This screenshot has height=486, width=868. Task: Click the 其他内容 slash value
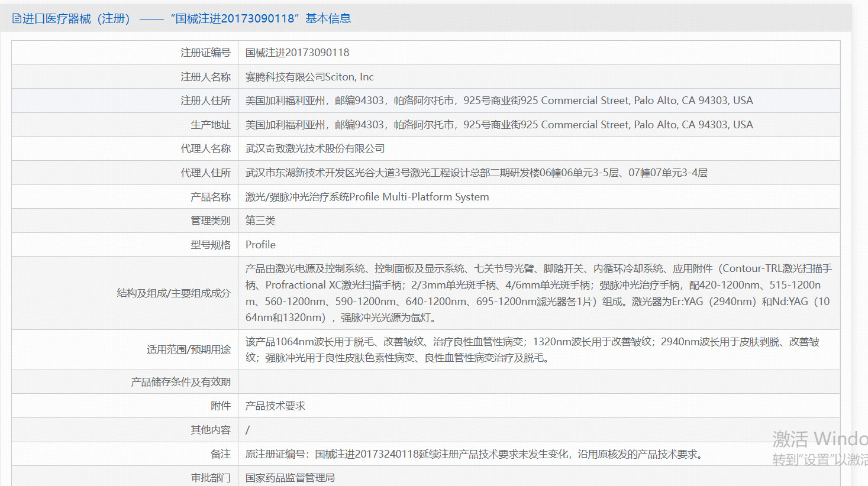(248, 430)
